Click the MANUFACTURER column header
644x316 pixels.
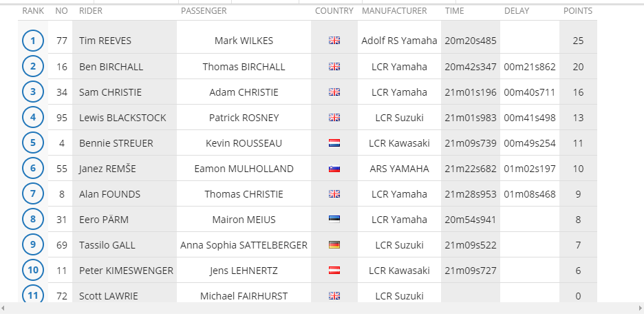pos(394,11)
